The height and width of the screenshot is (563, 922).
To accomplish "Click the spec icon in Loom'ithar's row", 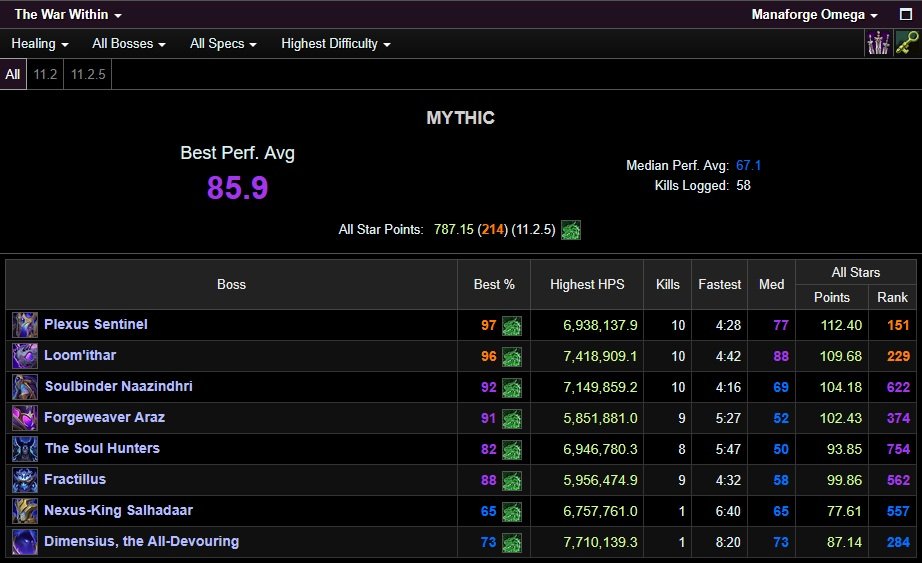I will click(x=512, y=356).
